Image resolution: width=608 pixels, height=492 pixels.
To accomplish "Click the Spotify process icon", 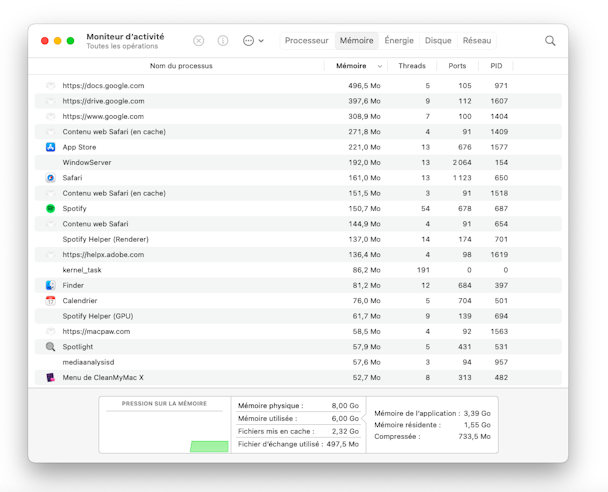I will [50, 209].
